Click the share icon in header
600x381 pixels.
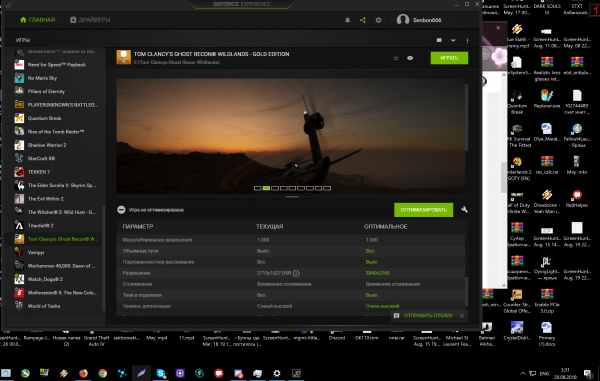point(363,20)
